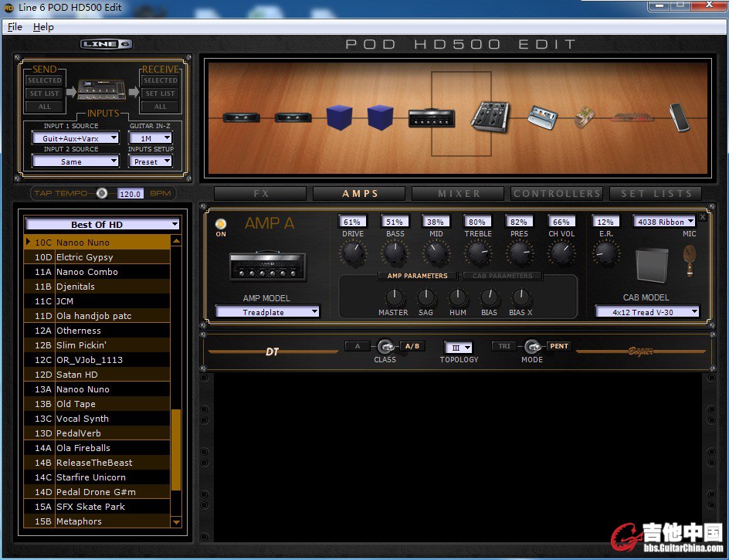Select the mixer block in signal chain
The height and width of the screenshot is (560, 729).
[x=490, y=117]
